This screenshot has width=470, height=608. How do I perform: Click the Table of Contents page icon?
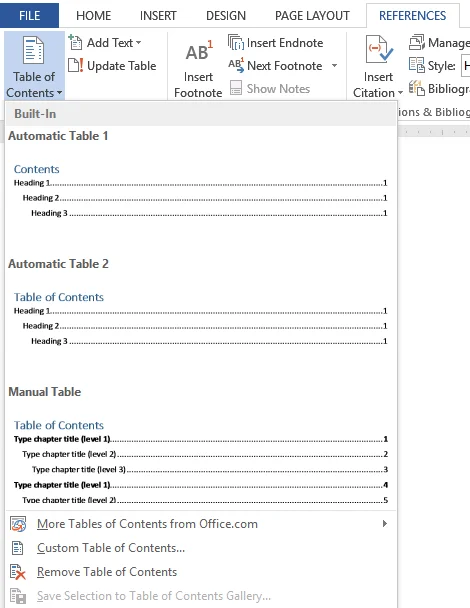click(x=33, y=50)
